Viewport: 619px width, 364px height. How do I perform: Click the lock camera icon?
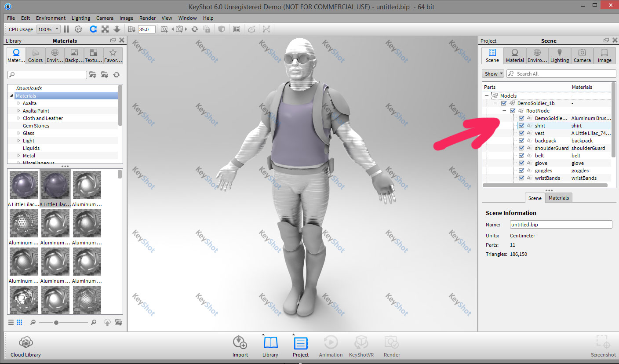(207, 29)
